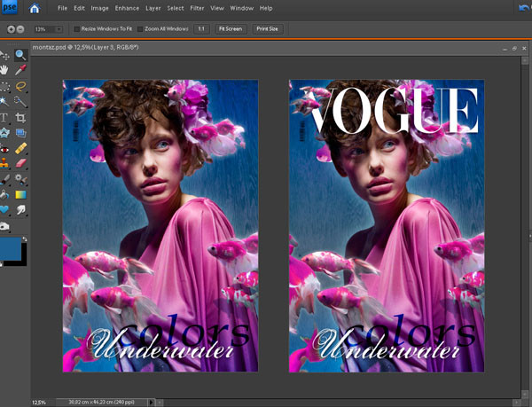
Task: Select the Sponge tool
Action: tap(4, 226)
